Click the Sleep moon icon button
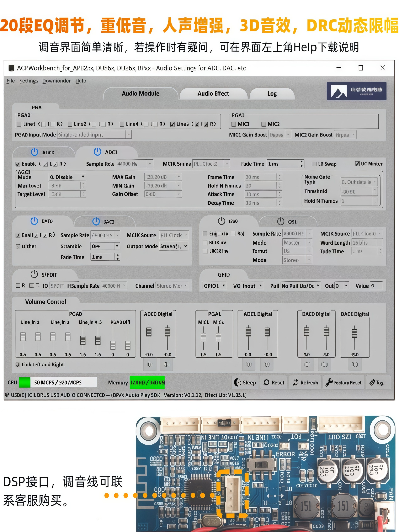Viewport: 399px width, 532px height. [x=245, y=382]
